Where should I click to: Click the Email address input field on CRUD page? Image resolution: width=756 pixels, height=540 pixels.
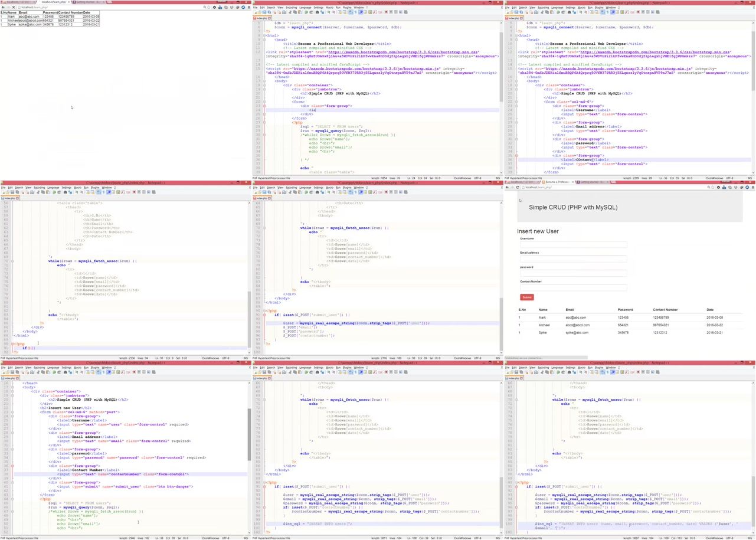(x=573, y=258)
